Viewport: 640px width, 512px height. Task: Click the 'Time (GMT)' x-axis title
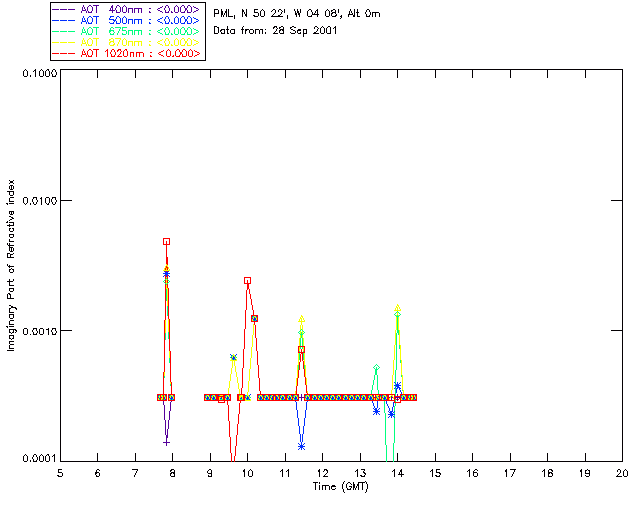click(x=340, y=486)
